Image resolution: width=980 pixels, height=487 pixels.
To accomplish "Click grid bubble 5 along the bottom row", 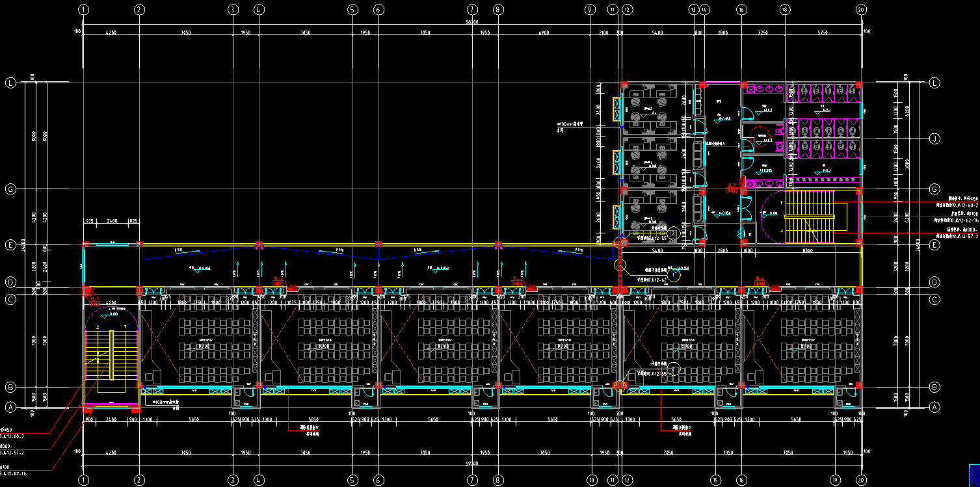I will (352, 480).
